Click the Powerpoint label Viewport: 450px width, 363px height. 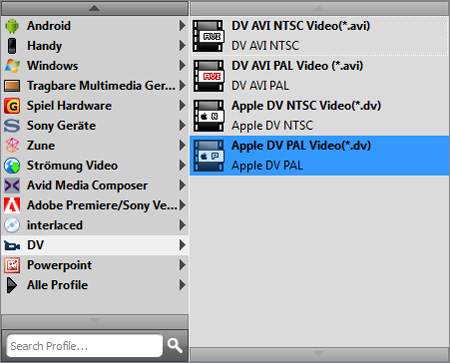(59, 265)
